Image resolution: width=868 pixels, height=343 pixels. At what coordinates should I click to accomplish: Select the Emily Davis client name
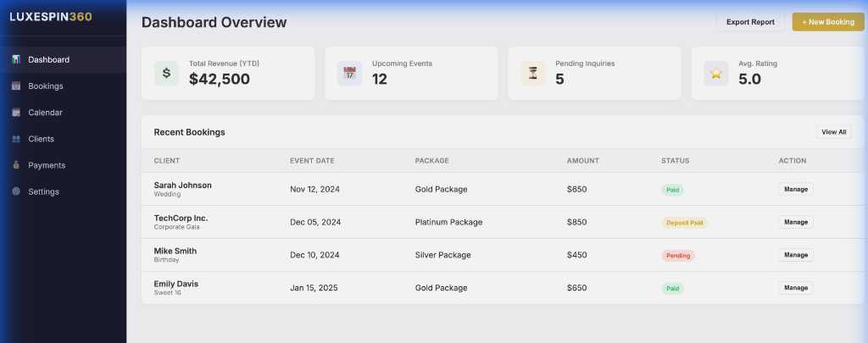[176, 284]
